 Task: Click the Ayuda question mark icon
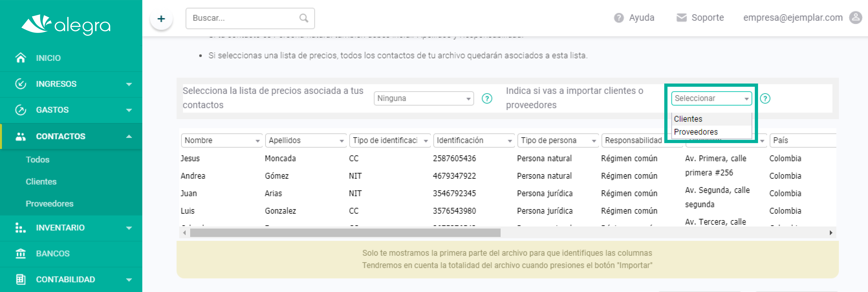point(619,18)
